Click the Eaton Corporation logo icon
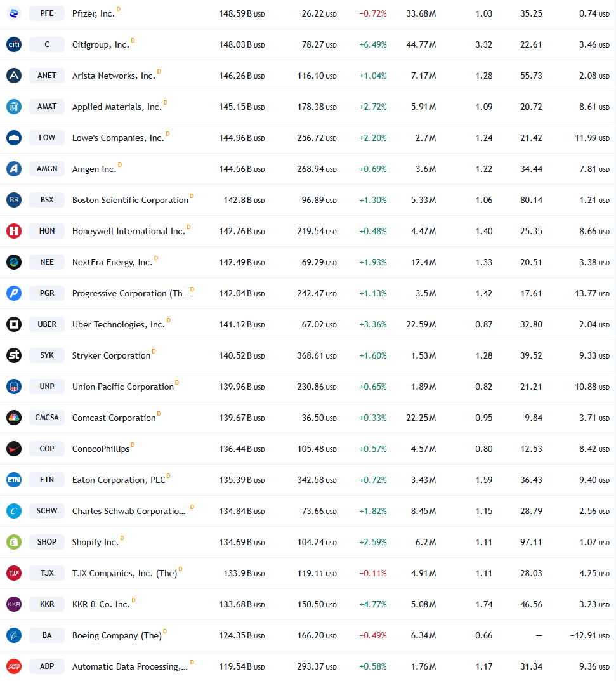The image size is (616, 681). coord(14,480)
